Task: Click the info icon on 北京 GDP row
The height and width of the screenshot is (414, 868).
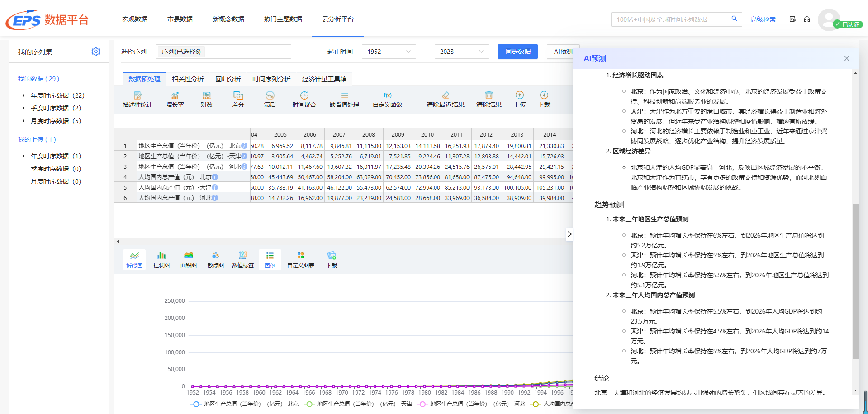Action: [244, 146]
